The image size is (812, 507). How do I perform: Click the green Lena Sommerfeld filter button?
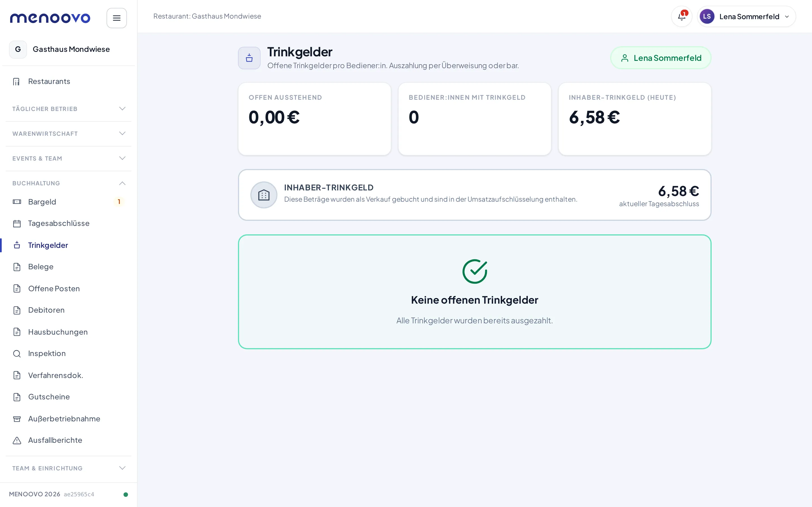(660, 58)
